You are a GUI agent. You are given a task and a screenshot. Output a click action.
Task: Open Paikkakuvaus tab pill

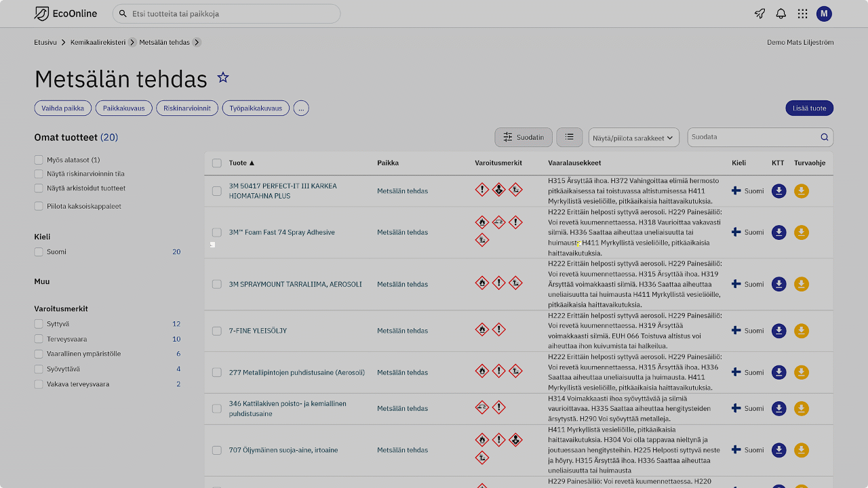click(123, 108)
